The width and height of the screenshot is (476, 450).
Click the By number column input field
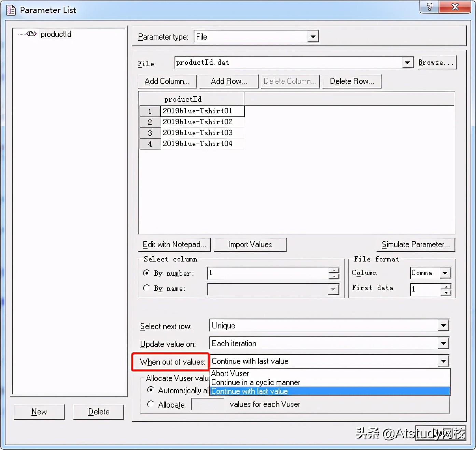click(268, 273)
